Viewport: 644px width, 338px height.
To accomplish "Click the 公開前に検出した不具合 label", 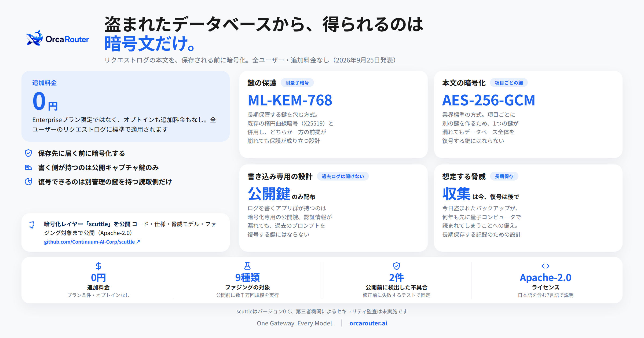I will pos(397,287).
